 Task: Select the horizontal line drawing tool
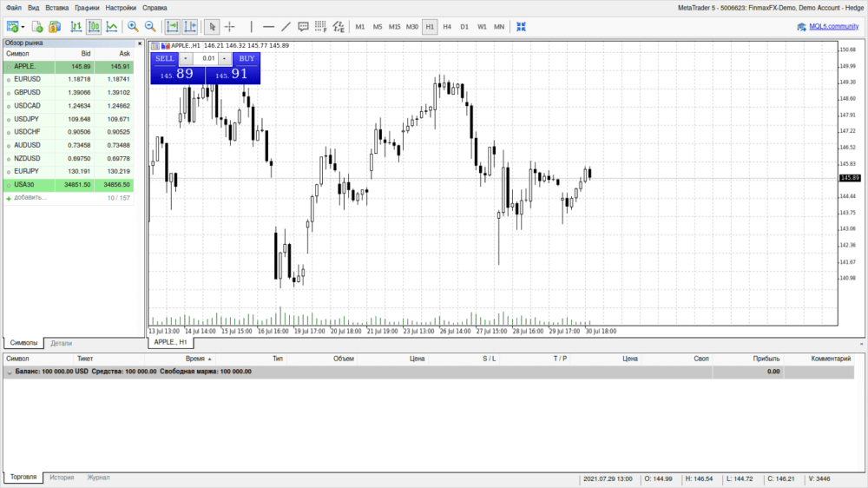tap(268, 27)
